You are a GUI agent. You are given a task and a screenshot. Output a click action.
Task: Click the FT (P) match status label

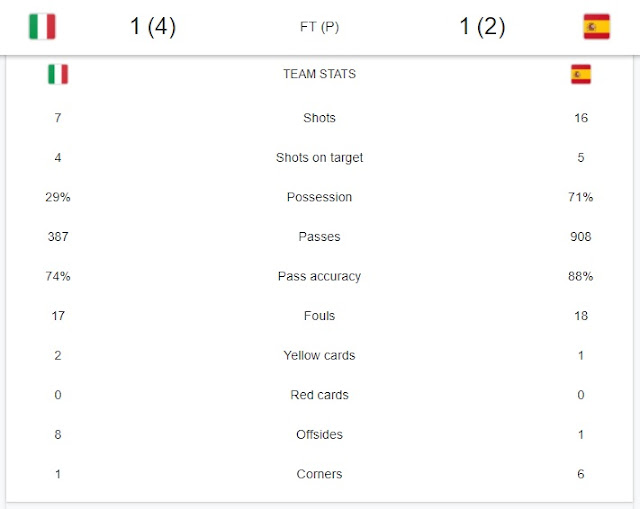click(320, 27)
